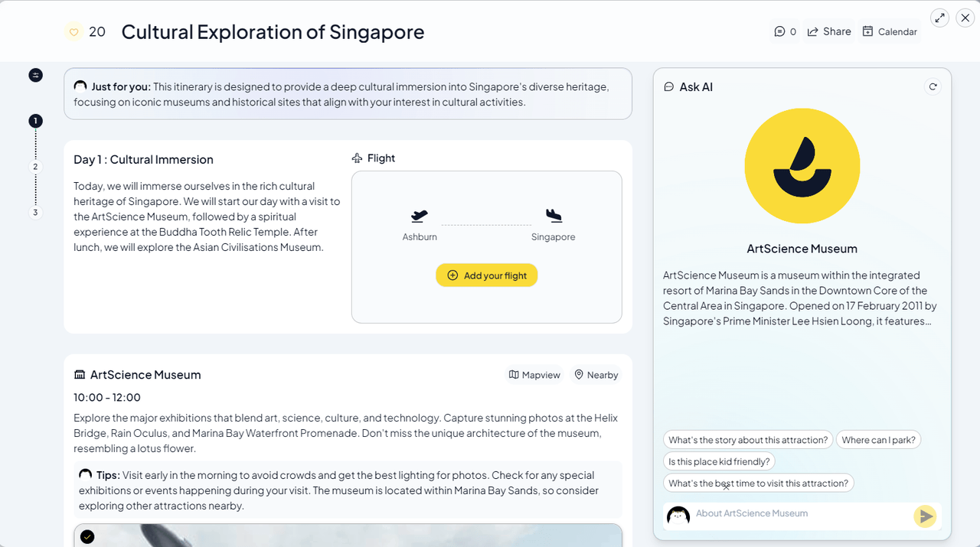
Task: Send the message with the arrow button
Action: coord(925,516)
